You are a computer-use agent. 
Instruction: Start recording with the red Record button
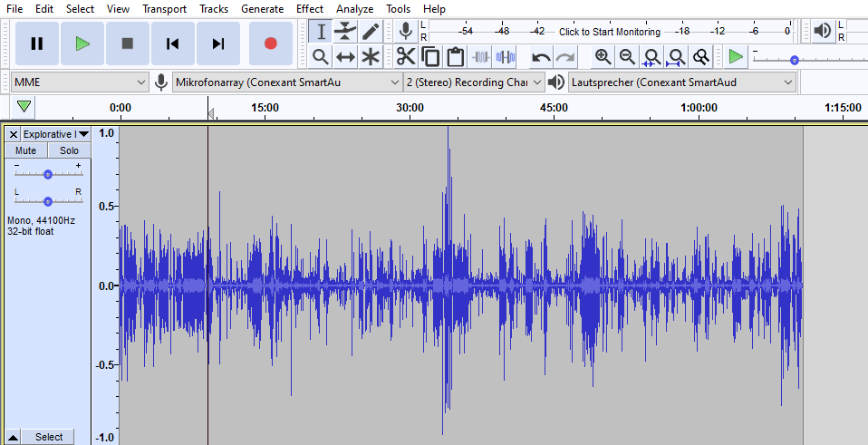(271, 44)
